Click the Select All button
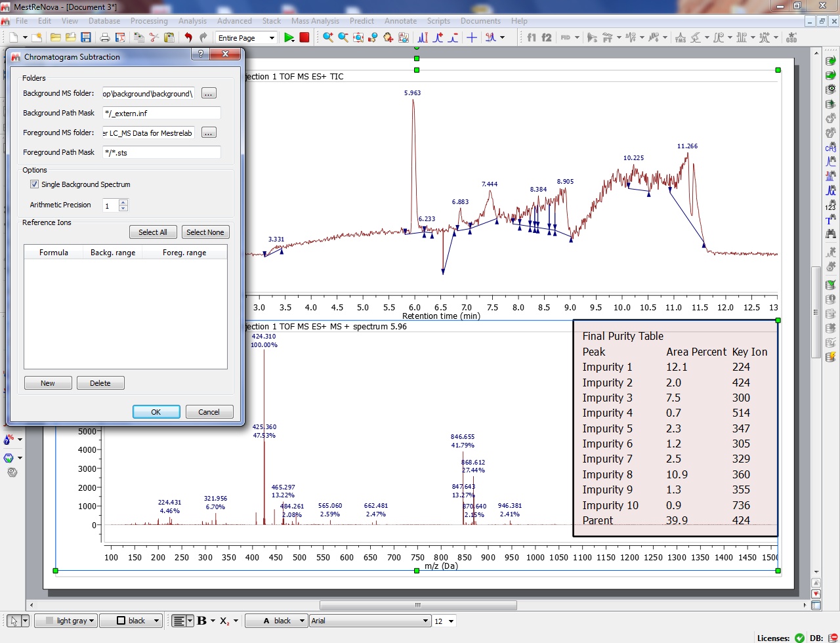This screenshot has height=643, width=840. (153, 232)
